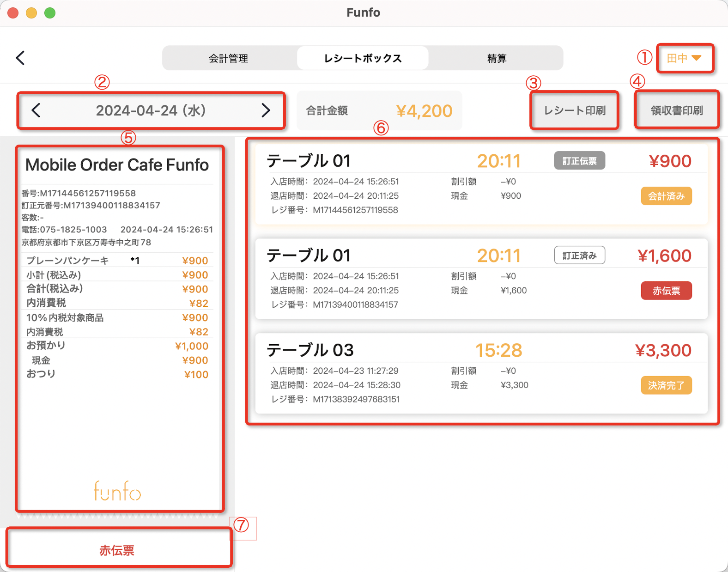The width and height of the screenshot is (728, 572).
Task: Click お預かり ¥1,000 line on receipt
Action: coord(117,346)
